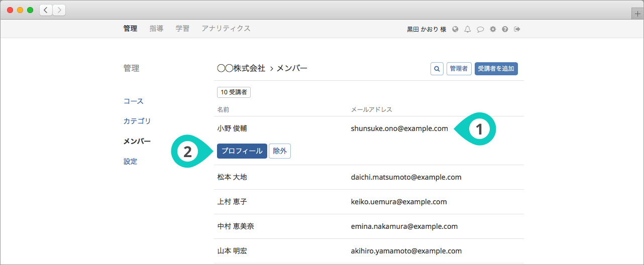Screen dimensions: 644x265
Task: Click the help question mark icon
Action: coord(505,29)
